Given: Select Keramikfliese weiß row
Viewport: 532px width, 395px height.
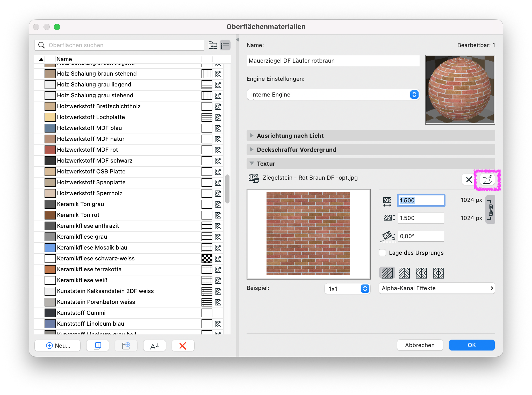Looking at the screenshot, I should click(129, 280).
